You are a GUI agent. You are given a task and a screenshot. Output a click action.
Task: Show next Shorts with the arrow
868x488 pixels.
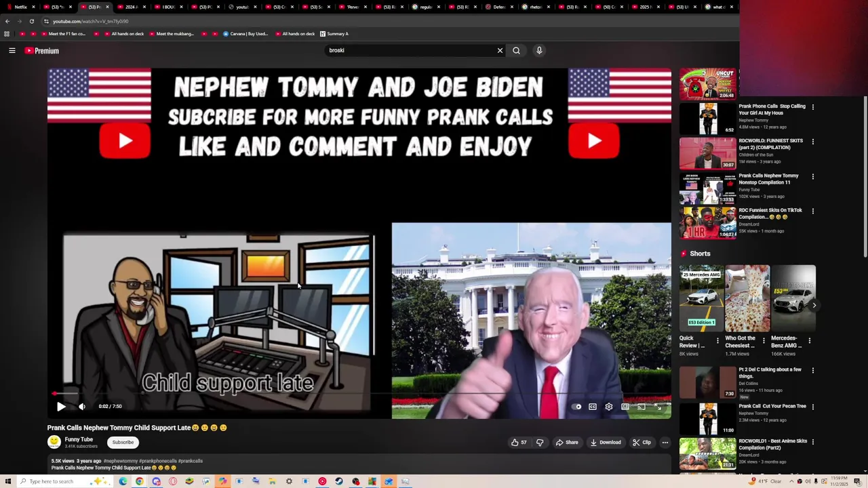(x=814, y=306)
